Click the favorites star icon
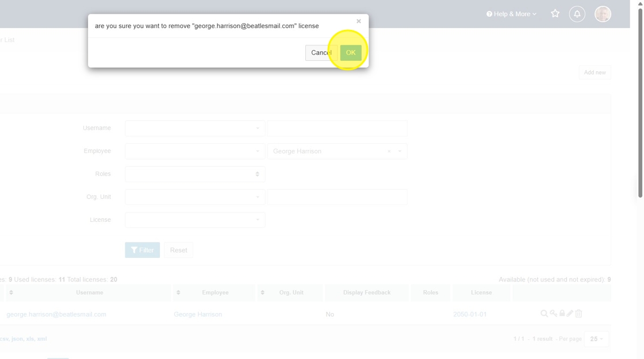The image size is (644, 359). (555, 14)
